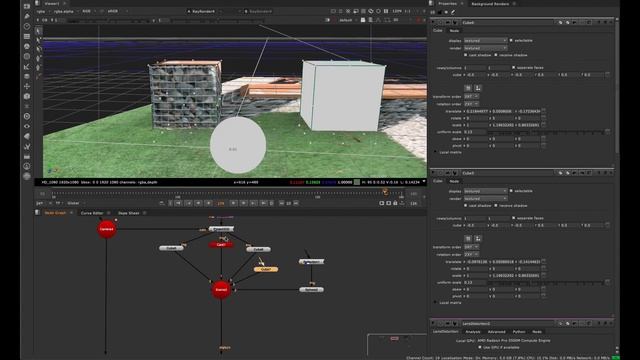This screenshot has height=360, width=640.
Task: Open the Deep nodes toolbar menu
Action: click(x=27, y=116)
